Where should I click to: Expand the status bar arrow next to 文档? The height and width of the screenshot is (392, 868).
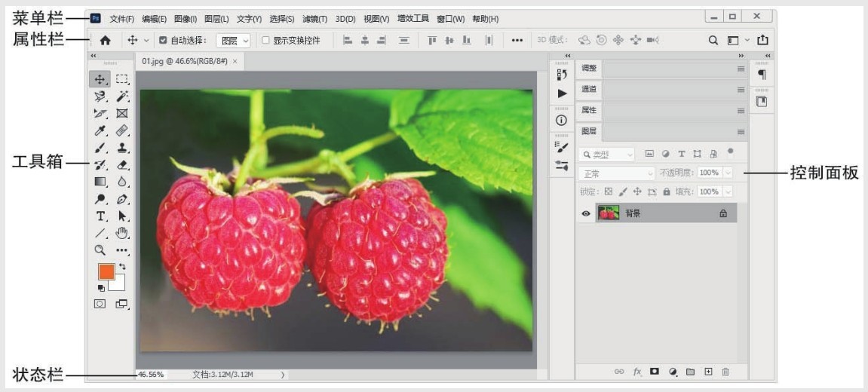pos(283,375)
